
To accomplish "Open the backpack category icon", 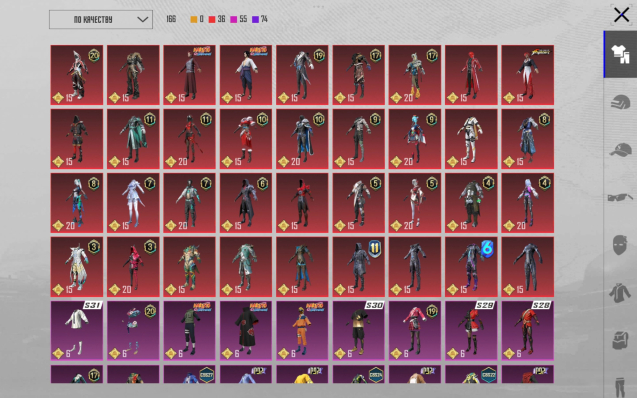I will [620, 340].
